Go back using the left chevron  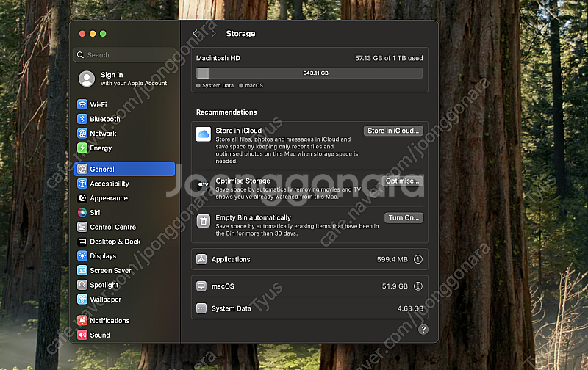(x=196, y=33)
